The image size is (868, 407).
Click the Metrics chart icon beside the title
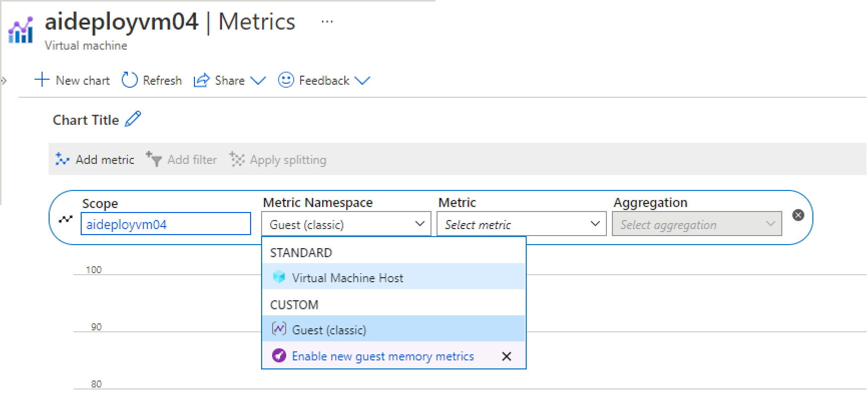pos(21,31)
